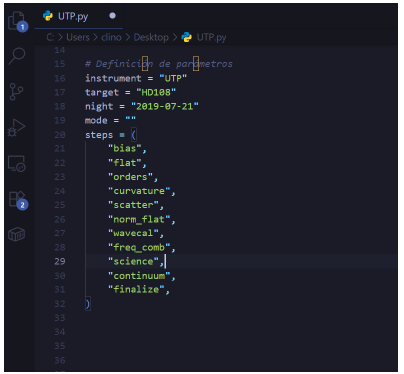
Task: Click the UTP.py breadcrumb item
Action: coord(211,37)
